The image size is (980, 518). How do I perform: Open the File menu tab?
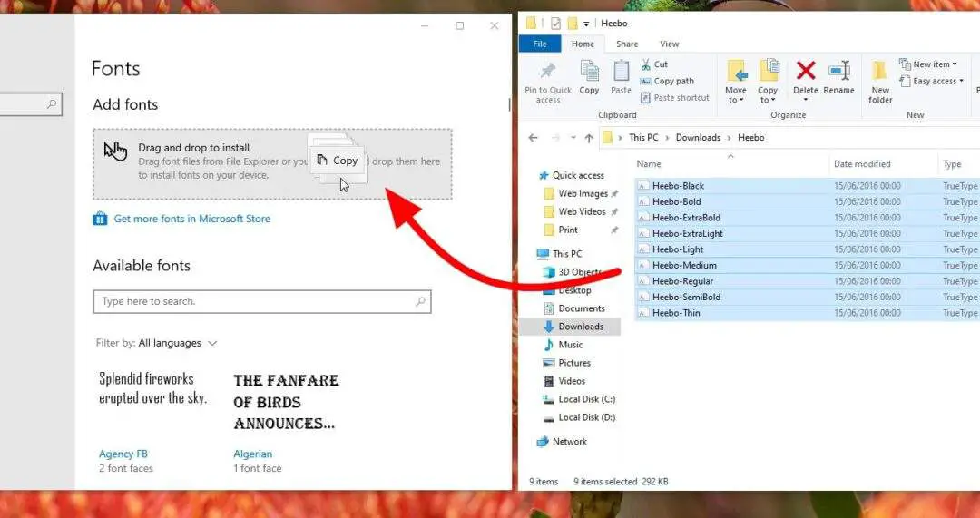point(540,44)
